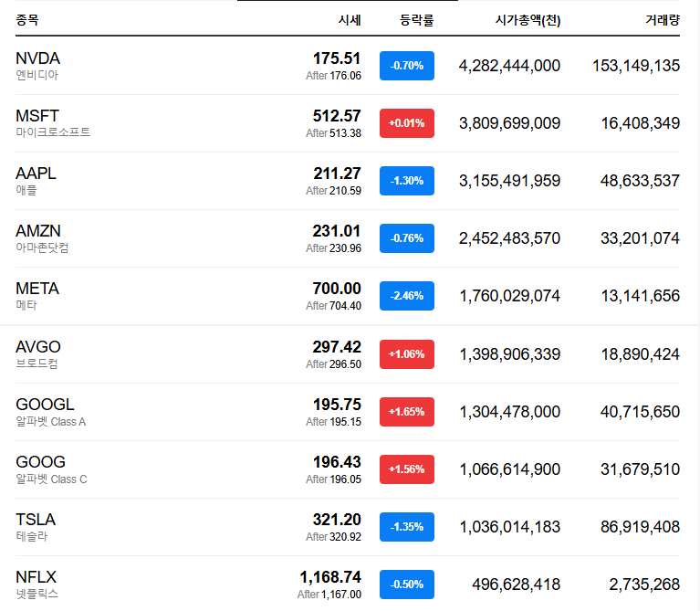Select the 브로드컴 company name
This screenshot has height=611, width=700.
(37, 364)
